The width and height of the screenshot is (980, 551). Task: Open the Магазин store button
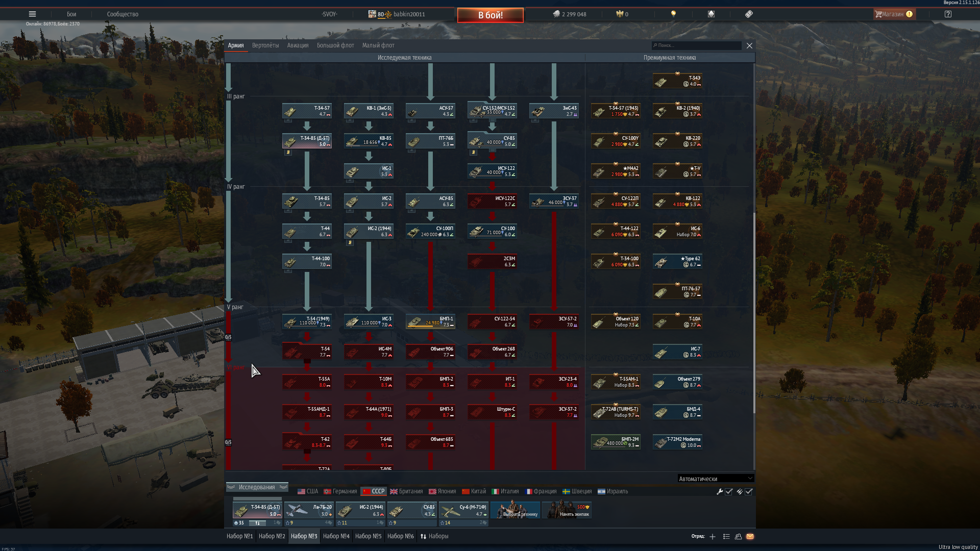tap(894, 14)
